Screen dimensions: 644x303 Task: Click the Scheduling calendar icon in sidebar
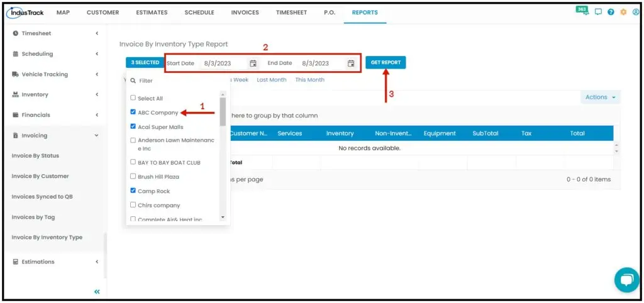[x=16, y=54]
